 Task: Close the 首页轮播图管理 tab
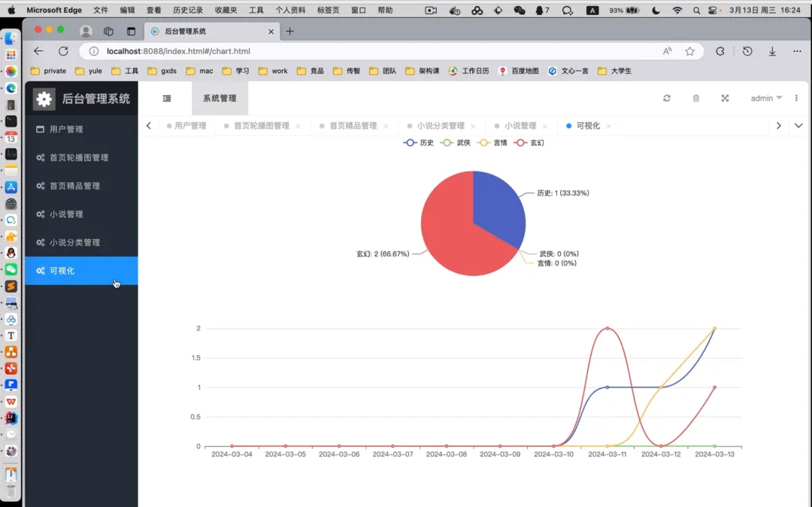pyautogui.click(x=298, y=126)
